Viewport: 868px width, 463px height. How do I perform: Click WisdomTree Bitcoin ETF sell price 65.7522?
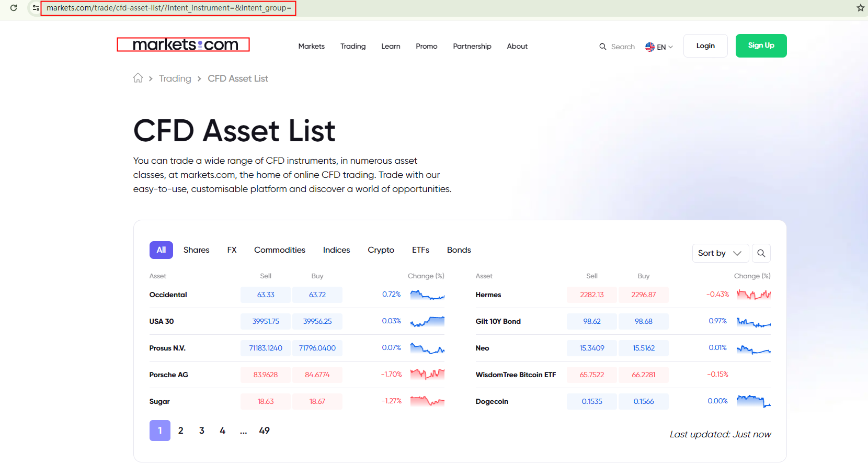592,375
